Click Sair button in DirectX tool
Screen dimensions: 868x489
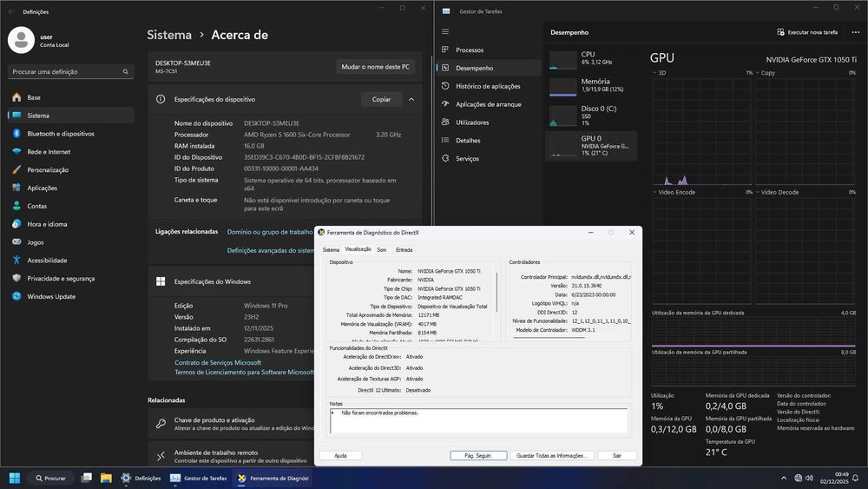click(x=616, y=455)
